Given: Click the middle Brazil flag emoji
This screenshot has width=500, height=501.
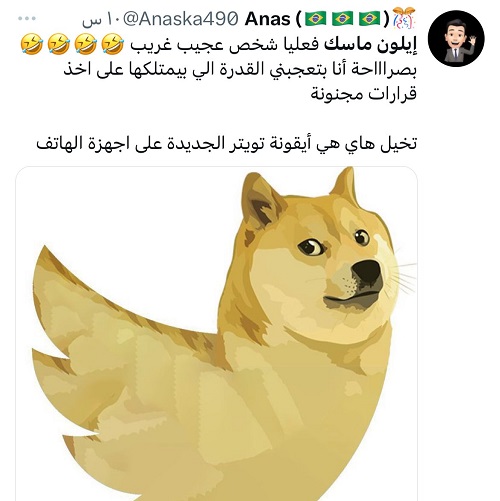Looking at the screenshot, I should 343,18.
